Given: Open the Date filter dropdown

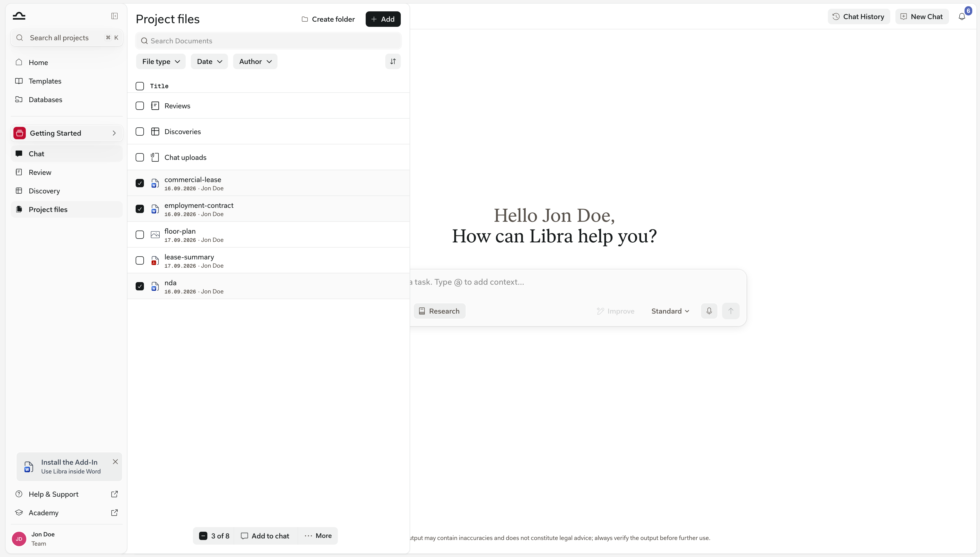Looking at the screenshot, I should click(209, 62).
